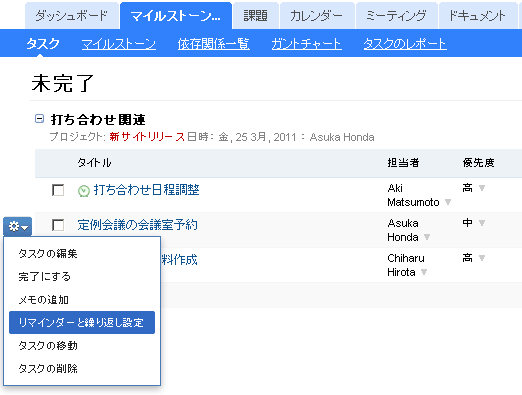Go to ガントチャート link

click(x=306, y=44)
